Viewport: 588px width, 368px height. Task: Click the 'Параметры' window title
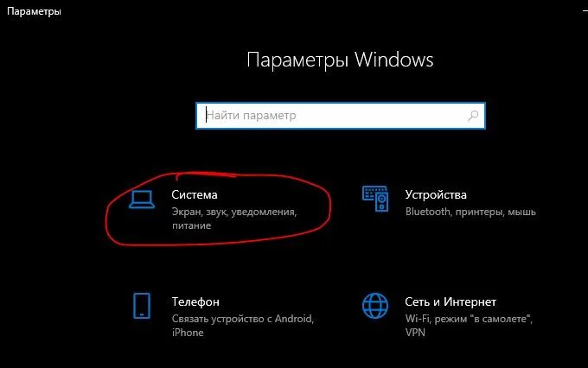pos(34,11)
